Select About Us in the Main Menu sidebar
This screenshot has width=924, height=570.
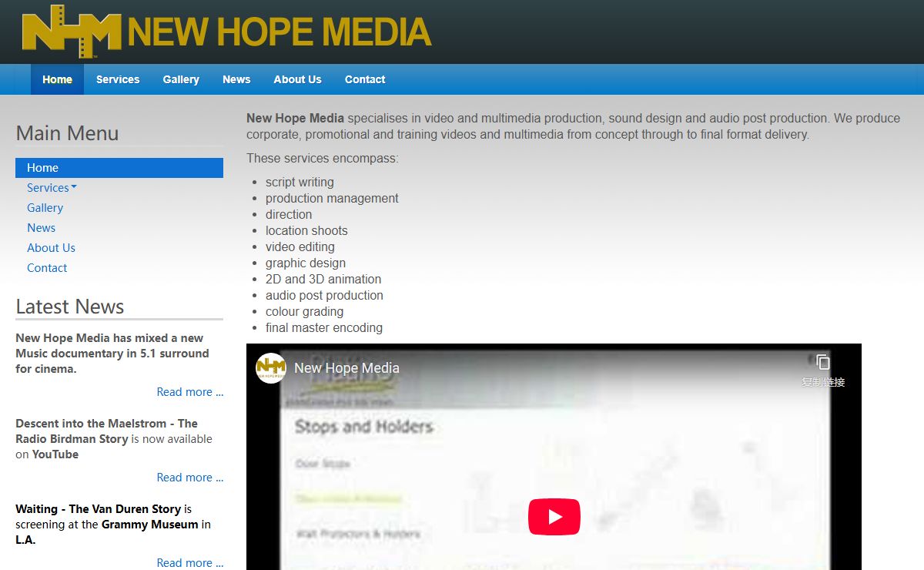(x=51, y=248)
